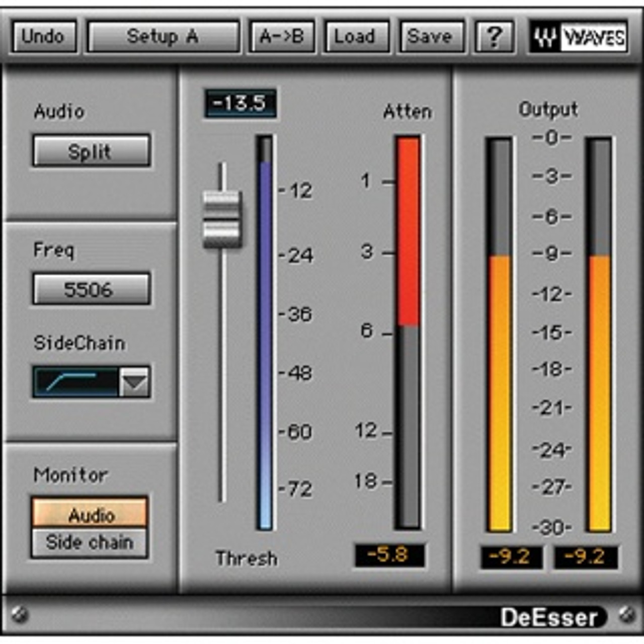This screenshot has height=644, width=644.
Task: Click the bottom-right screw icon
Action: point(626,614)
